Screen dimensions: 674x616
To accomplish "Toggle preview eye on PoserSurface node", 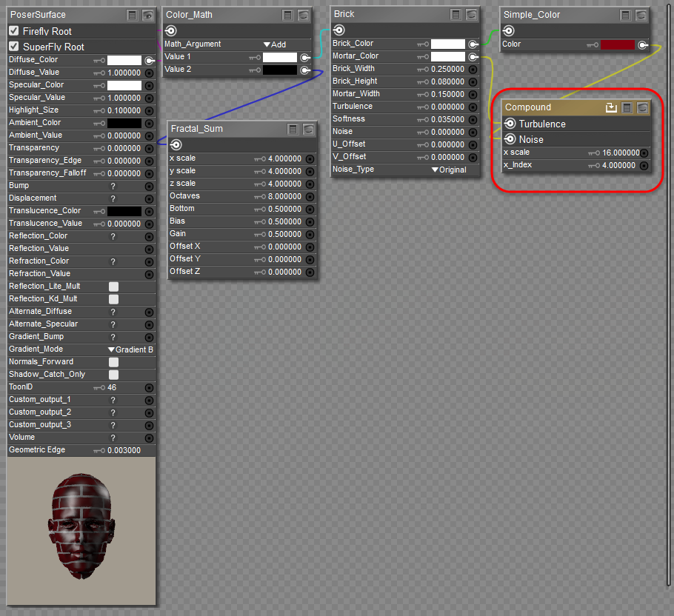I will click(148, 15).
